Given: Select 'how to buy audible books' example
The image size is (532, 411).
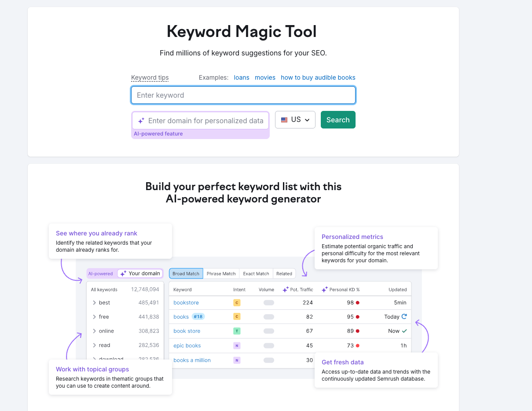Looking at the screenshot, I should [318, 77].
